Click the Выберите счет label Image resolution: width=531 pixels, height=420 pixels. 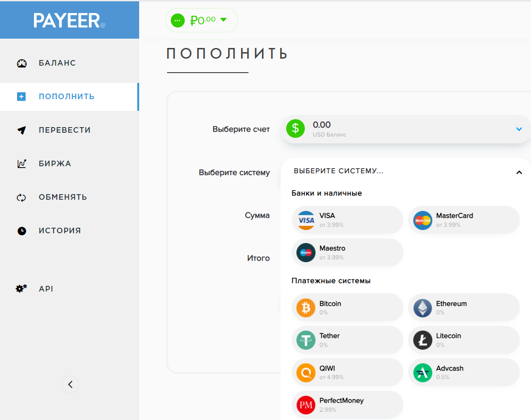pyautogui.click(x=241, y=129)
